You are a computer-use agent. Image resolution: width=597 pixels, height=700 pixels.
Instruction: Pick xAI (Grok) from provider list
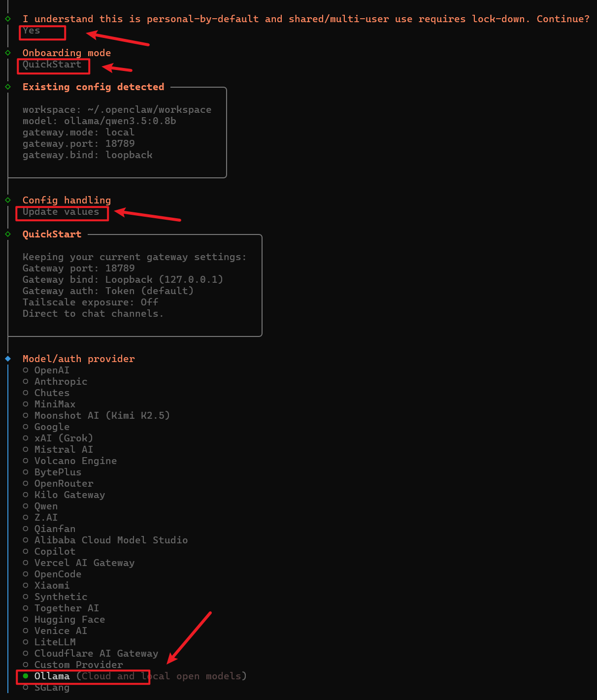pyautogui.click(x=58, y=438)
